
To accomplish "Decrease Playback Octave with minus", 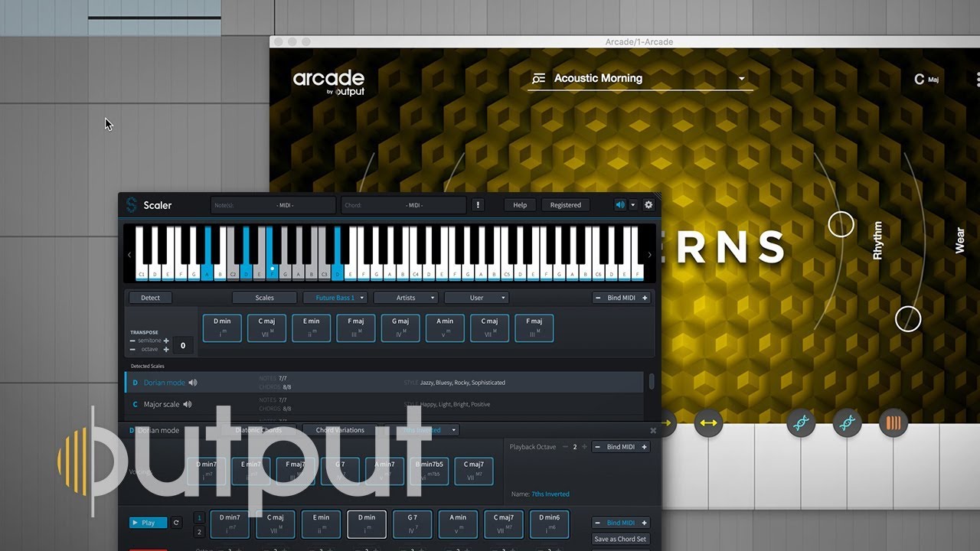I will point(565,447).
